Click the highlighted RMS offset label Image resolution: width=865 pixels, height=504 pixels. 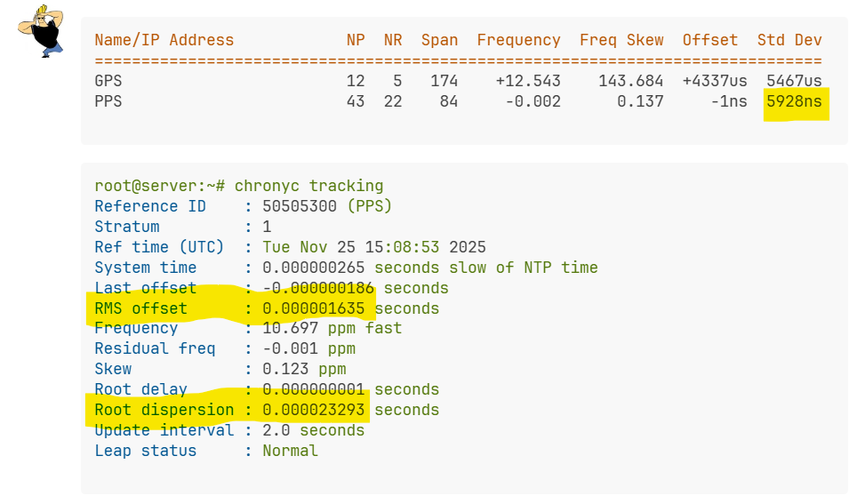140,308
